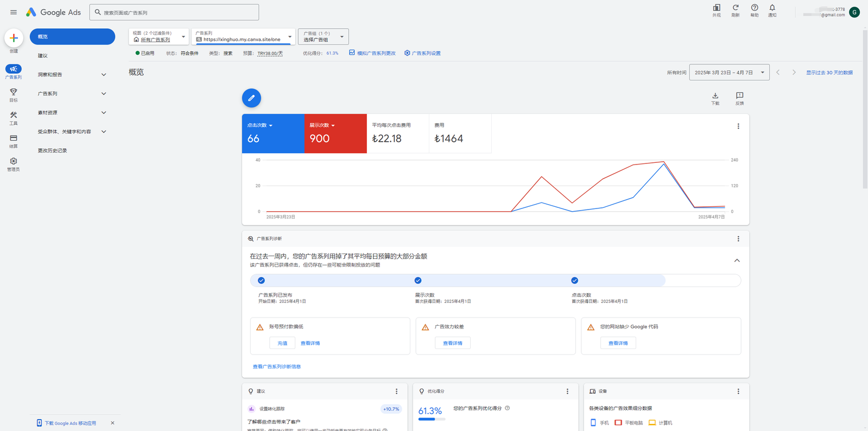Click the refresh icon in header
868x431 pixels.
736,8
